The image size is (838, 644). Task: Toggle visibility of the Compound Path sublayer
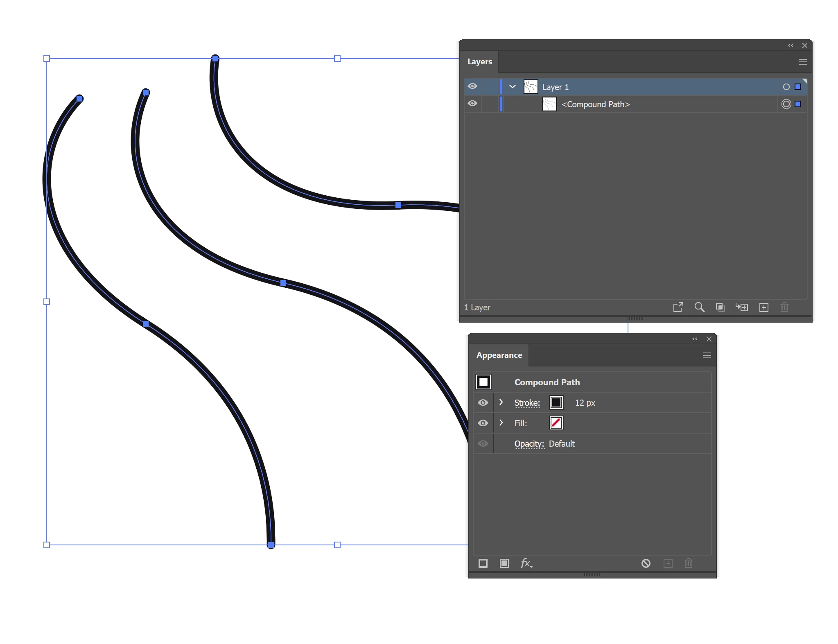[472, 104]
